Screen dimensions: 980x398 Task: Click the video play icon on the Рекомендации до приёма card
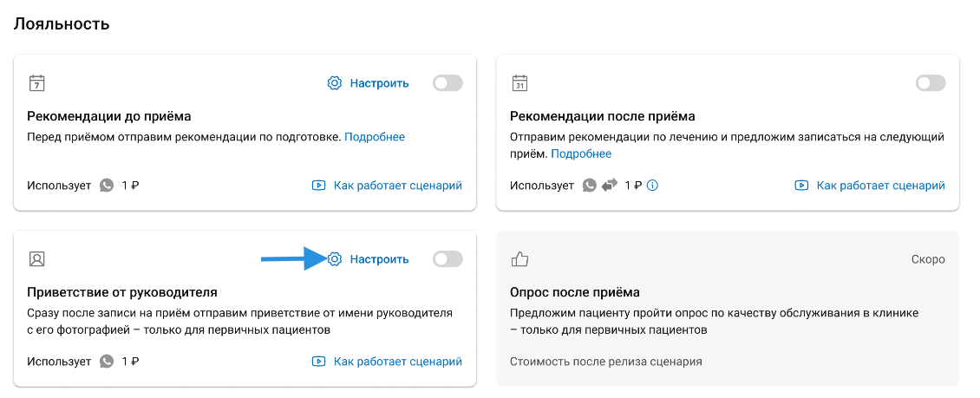[318, 186]
